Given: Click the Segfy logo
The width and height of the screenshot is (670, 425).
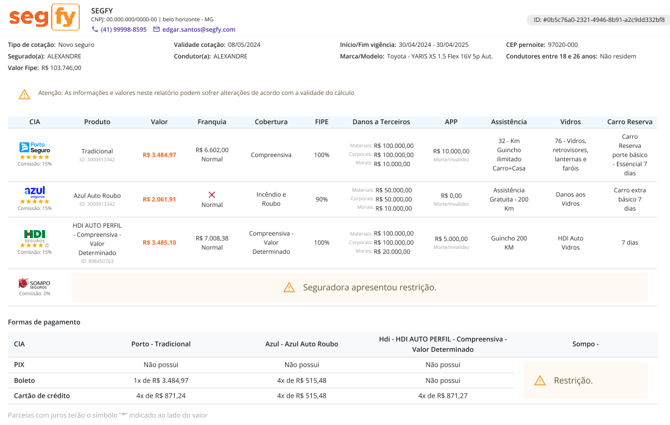Looking at the screenshot, I should pyautogui.click(x=44, y=17).
